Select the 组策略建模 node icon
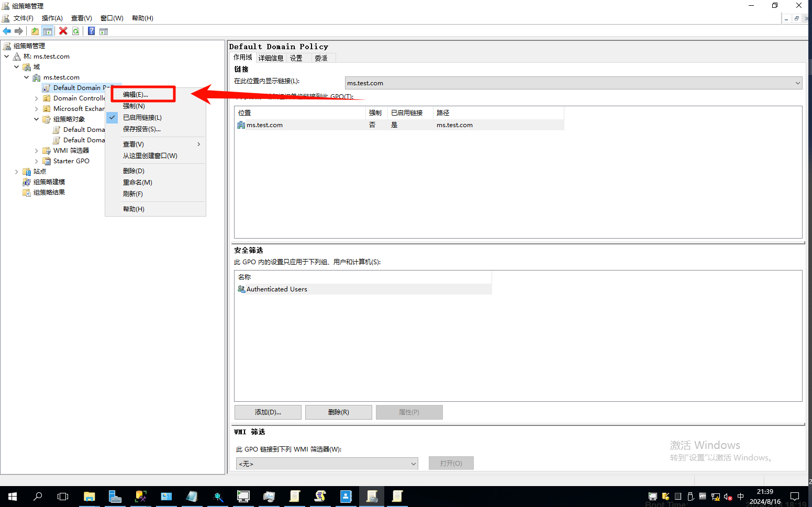Screen dimensions: 812x507 [27, 182]
